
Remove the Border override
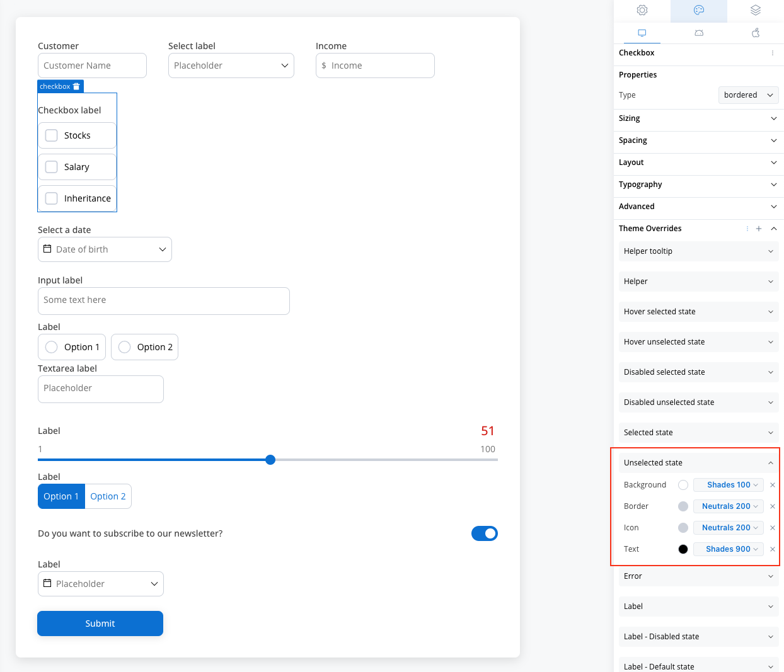click(x=773, y=506)
